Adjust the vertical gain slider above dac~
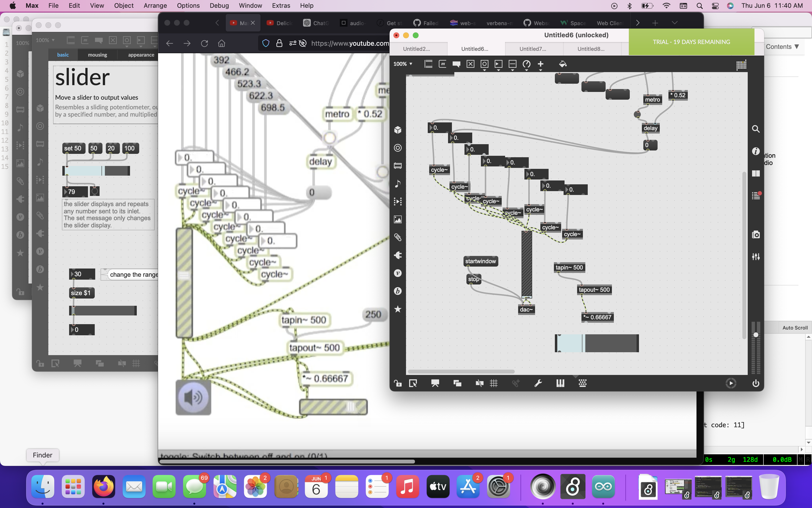Screen dimensions: 812x508 tap(526, 264)
